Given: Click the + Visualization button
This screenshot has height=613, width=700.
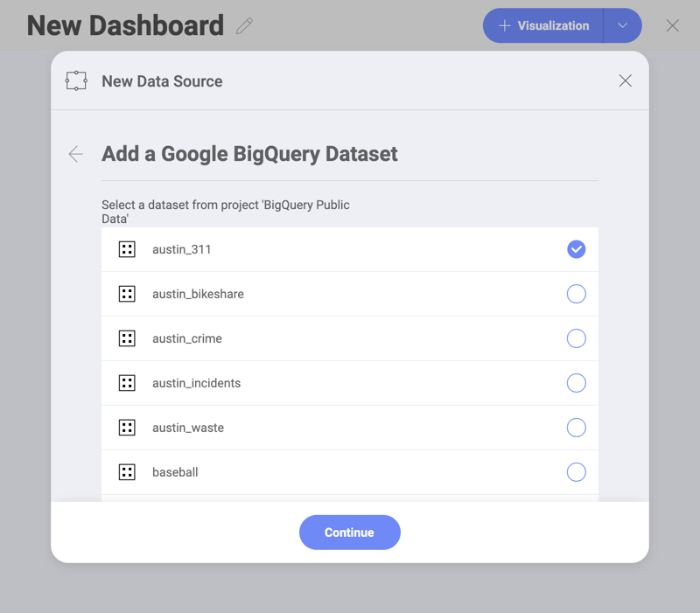Looking at the screenshot, I should [x=543, y=26].
